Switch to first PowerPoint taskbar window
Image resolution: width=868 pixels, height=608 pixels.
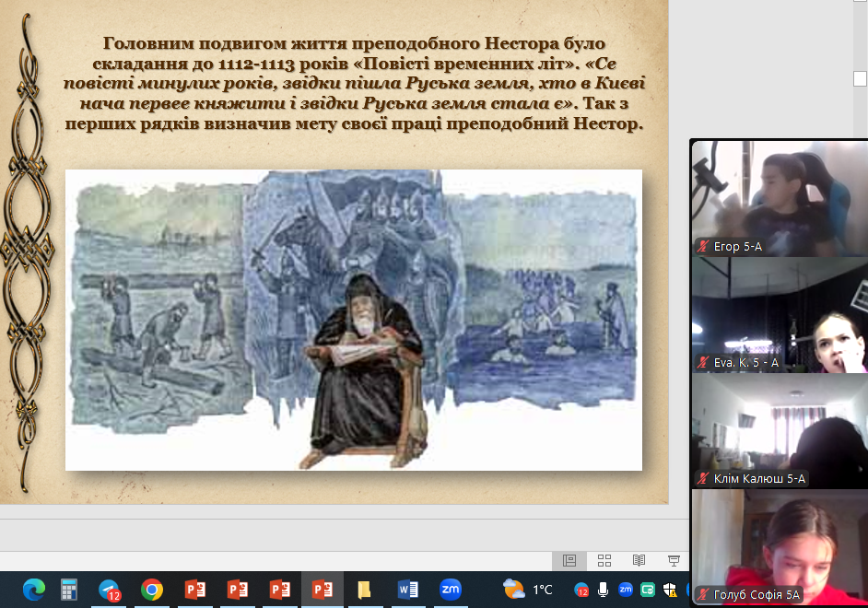[194, 590]
